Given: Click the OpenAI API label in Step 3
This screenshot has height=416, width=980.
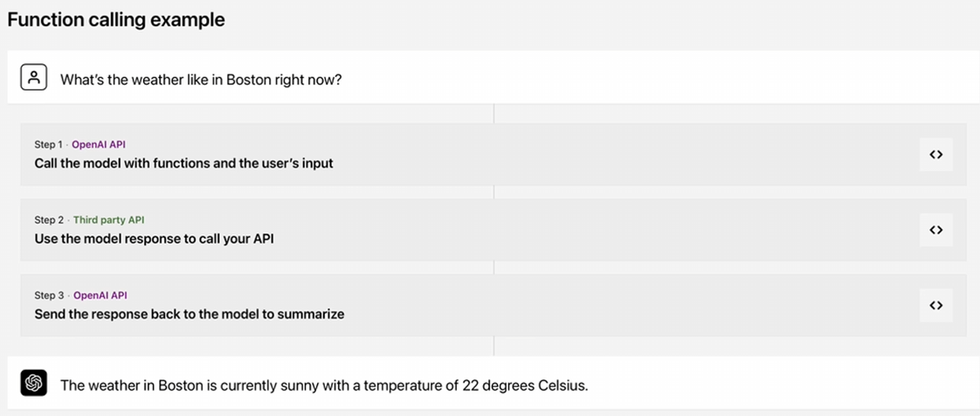Looking at the screenshot, I should (100, 295).
